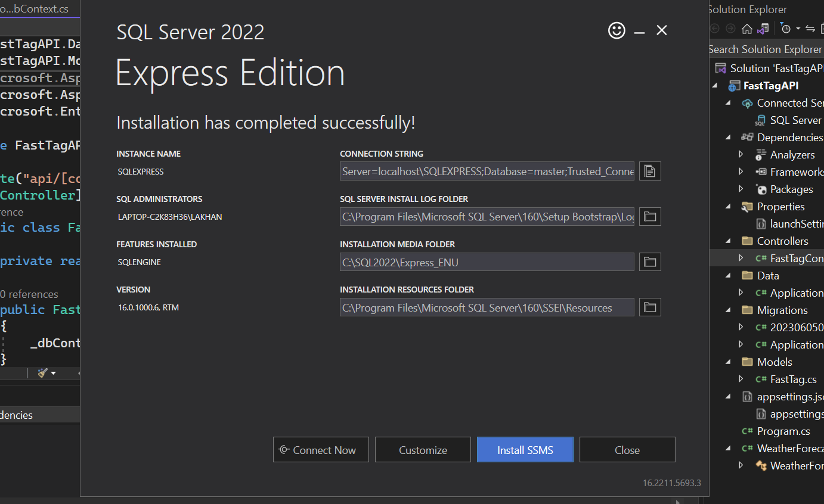Open the SQL Server install log folder
Viewport: 824px width, 504px height.
coord(650,217)
